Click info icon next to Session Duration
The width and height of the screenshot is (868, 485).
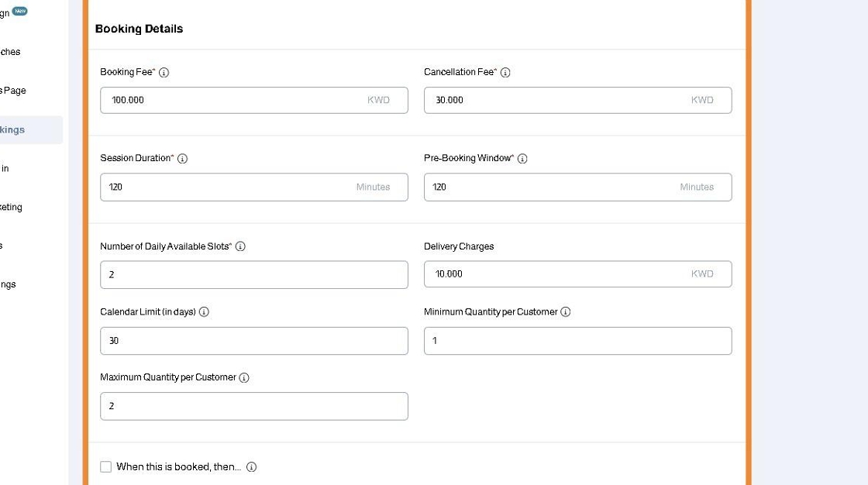pos(183,159)
